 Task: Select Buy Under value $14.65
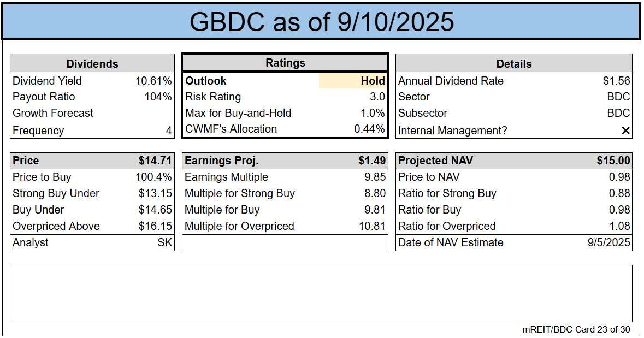[155, 210]
